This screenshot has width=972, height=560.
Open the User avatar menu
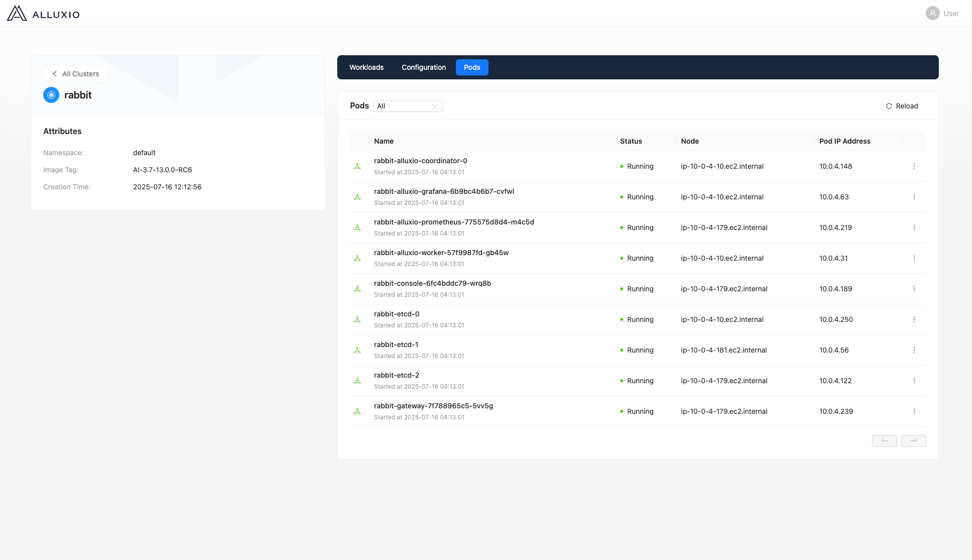point(932,14)
